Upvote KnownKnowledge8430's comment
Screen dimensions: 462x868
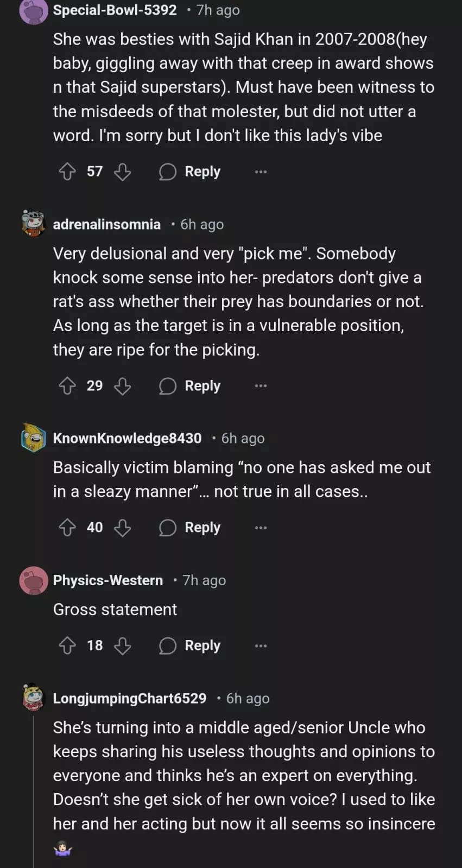[x=67, y=528]
